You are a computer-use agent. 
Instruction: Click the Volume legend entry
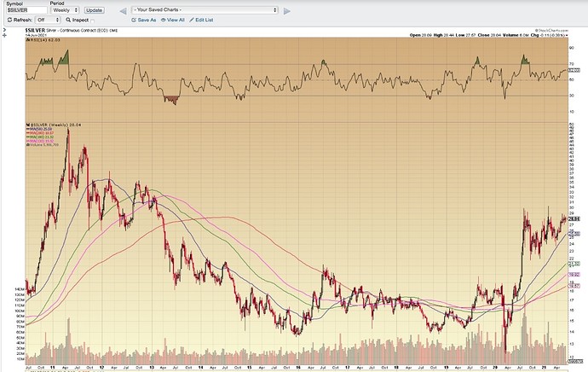pyautogui.click(x=43, y=144)
